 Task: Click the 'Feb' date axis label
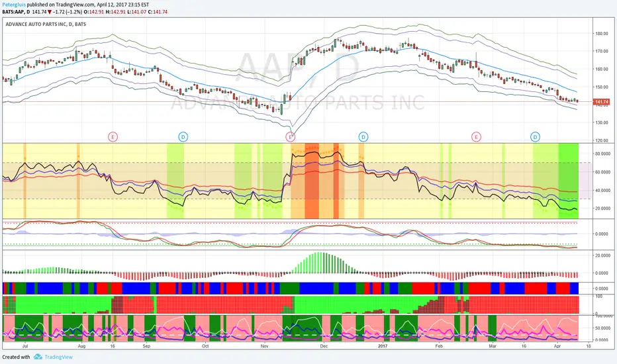click(x=439, y=346)
